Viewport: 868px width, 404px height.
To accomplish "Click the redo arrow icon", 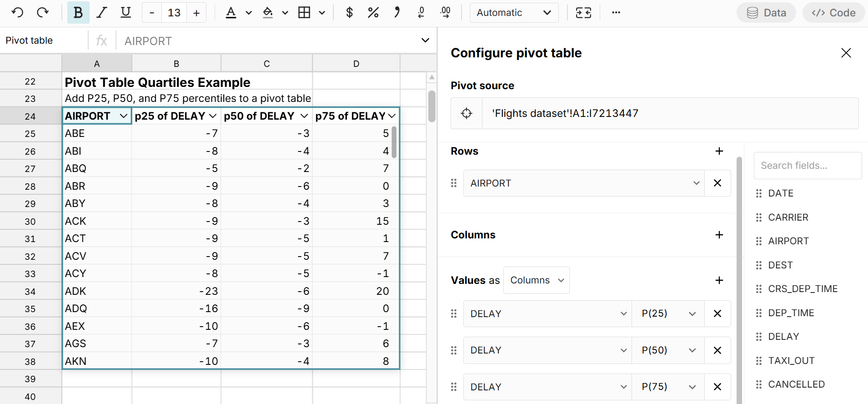I will click(x=43, y=13).
